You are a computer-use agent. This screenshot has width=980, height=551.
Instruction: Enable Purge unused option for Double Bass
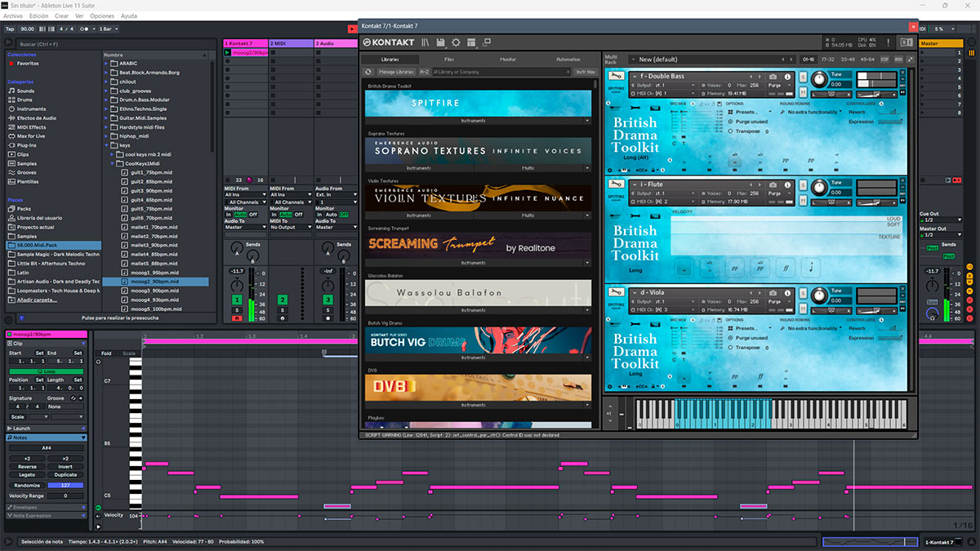pos(729,122)
